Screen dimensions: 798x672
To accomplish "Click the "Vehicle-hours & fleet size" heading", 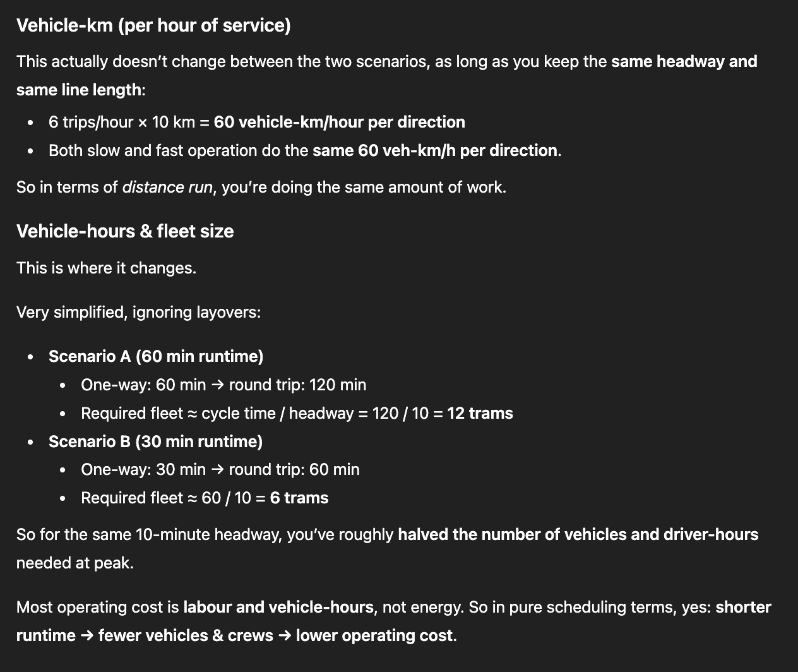I will pyautogui.click(x=125, y=231).
